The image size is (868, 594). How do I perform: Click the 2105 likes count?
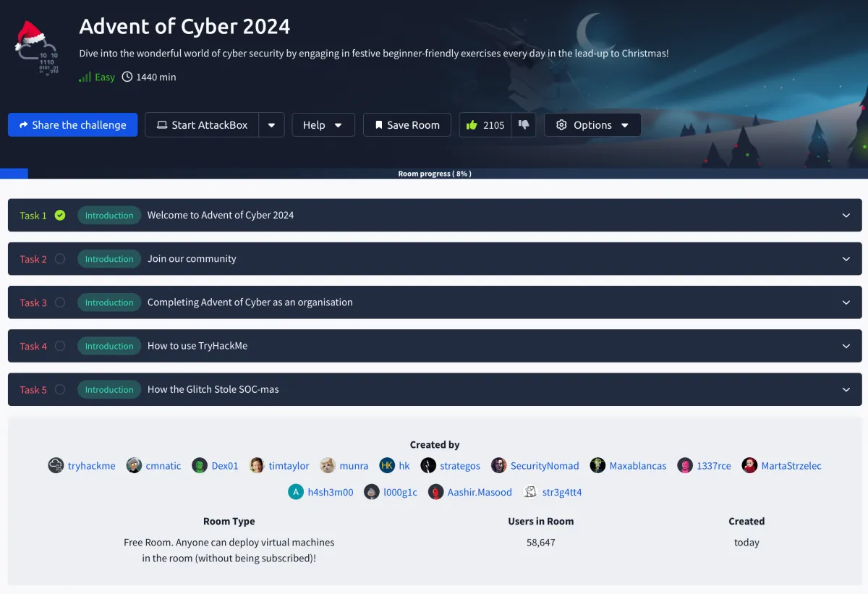click(494, 125)
